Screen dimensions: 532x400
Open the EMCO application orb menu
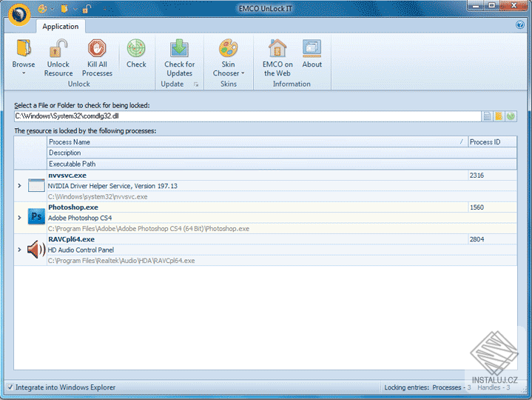(19, 14)
